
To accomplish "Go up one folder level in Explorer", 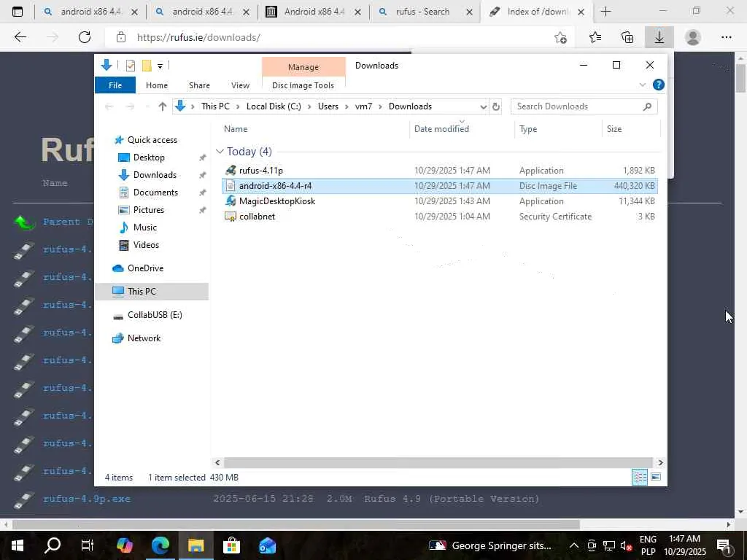I will pyautogui.click(x=163, y=106).
